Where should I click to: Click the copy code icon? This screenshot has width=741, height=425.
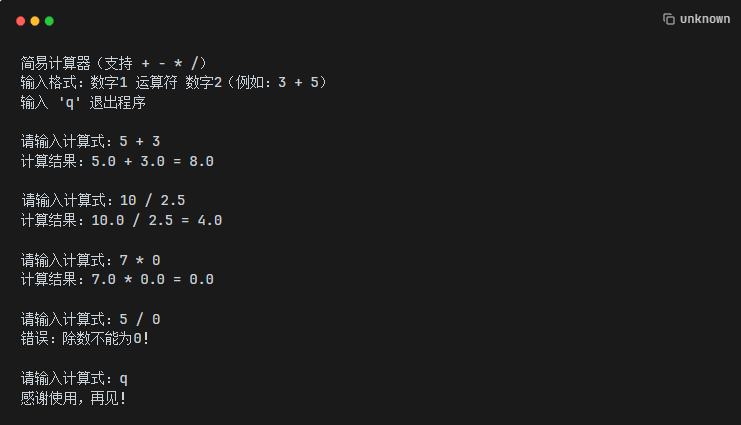tap(668, 19)
